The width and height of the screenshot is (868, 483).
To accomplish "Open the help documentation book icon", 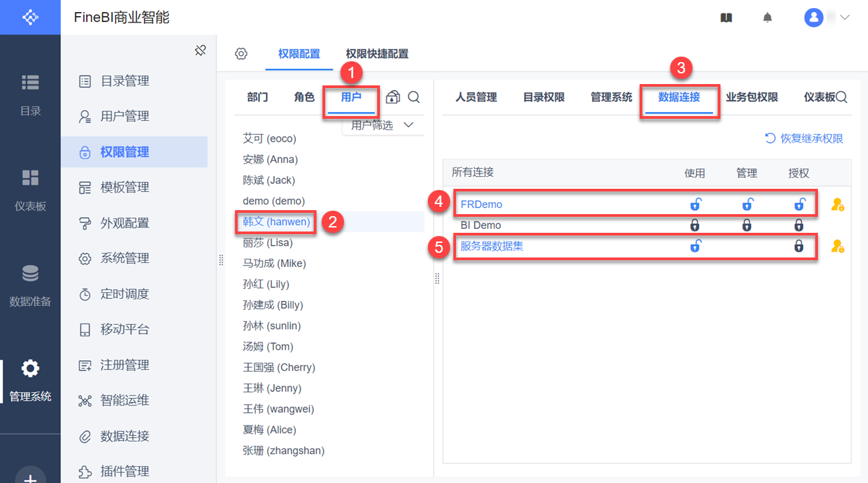I will [726, 18].
